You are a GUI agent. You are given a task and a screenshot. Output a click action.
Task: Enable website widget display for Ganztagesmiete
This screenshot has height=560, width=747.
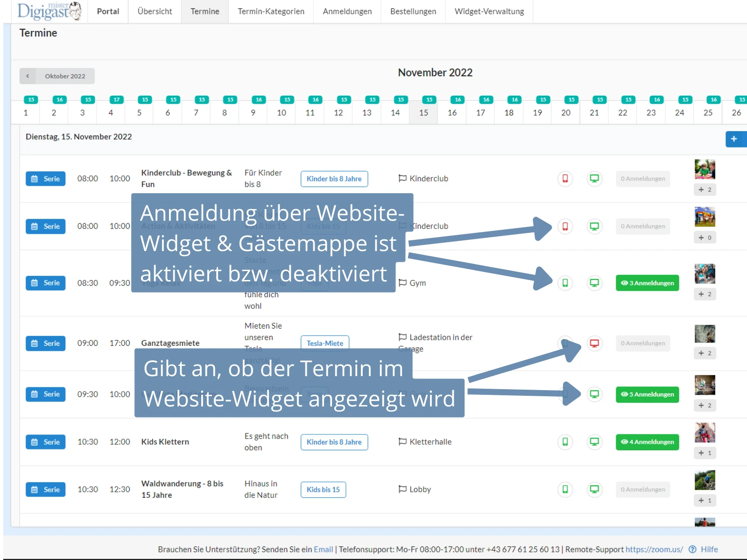click(594, 343)
